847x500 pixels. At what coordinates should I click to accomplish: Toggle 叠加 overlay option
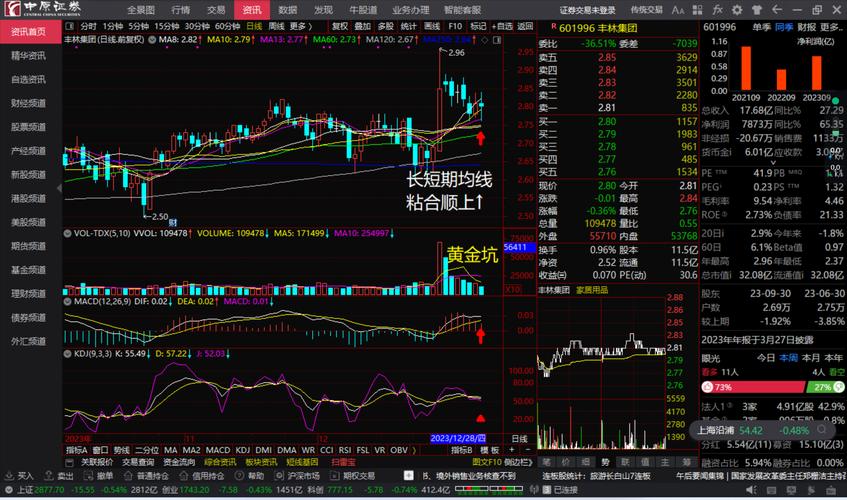pos(362,26)
